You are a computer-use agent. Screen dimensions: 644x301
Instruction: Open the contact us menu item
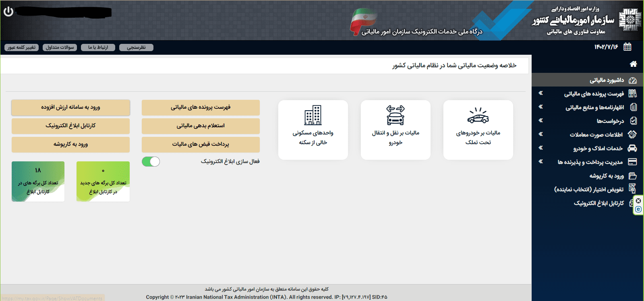click(98, 47)
